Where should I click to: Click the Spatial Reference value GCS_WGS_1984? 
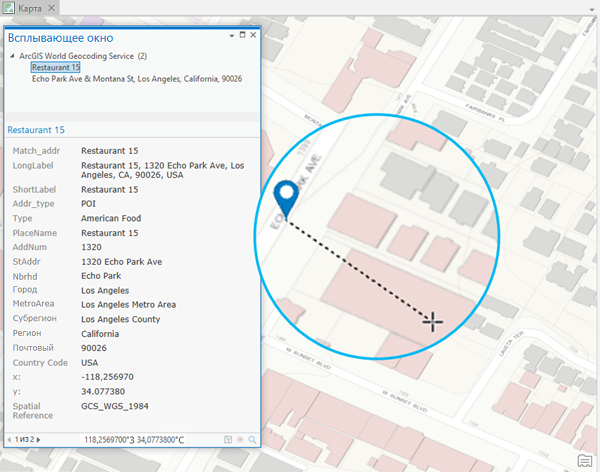114,406
